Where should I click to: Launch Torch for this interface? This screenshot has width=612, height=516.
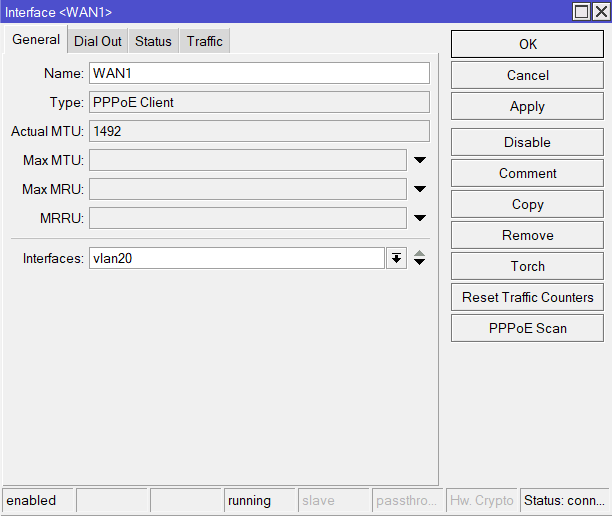pyautogui.click(x=527, y=266)
